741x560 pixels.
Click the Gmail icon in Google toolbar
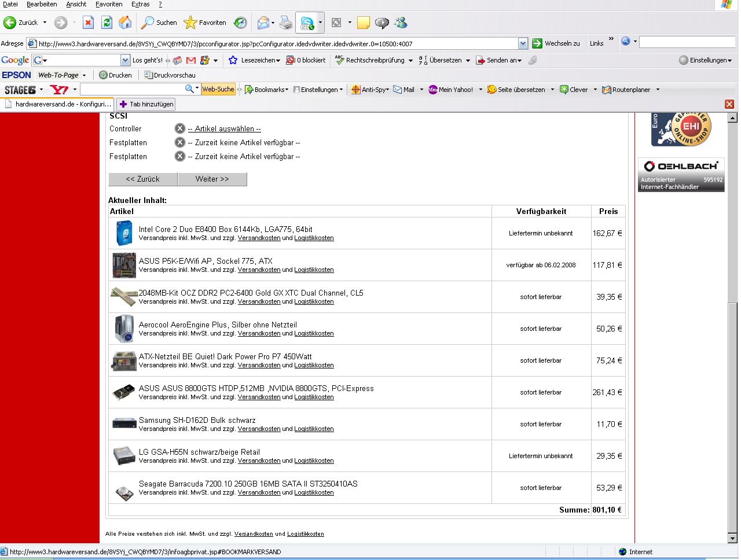point(191,60)
